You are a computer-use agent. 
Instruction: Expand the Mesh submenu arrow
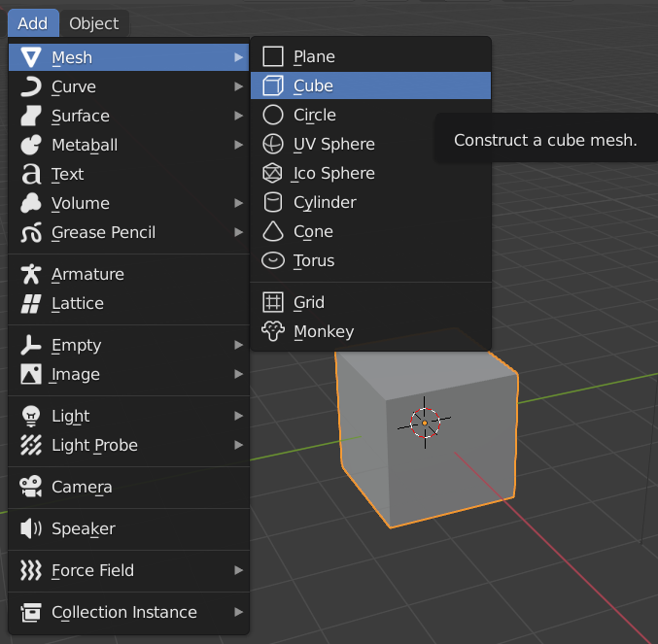coord(238,57)
